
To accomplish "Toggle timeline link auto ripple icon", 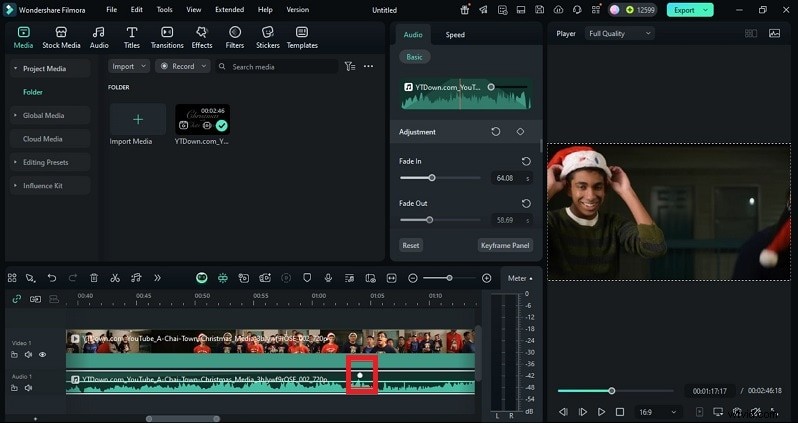I will pos(17,299).
